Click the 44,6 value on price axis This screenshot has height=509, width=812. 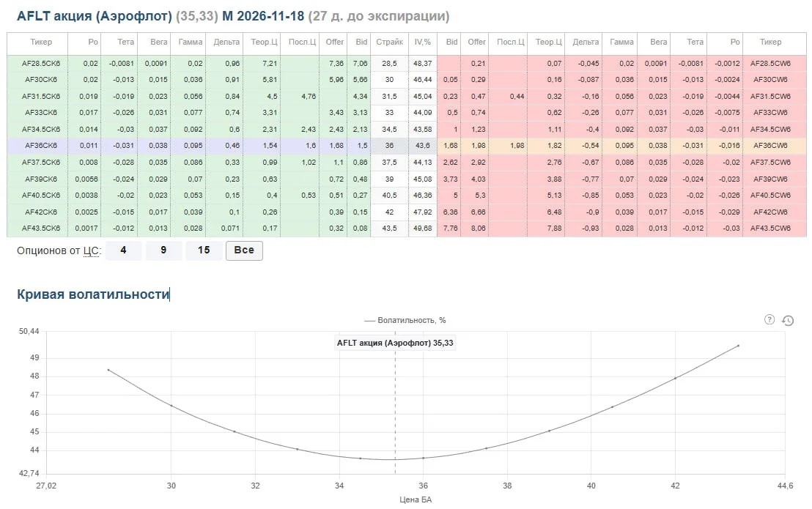click(x=785, y=486)
